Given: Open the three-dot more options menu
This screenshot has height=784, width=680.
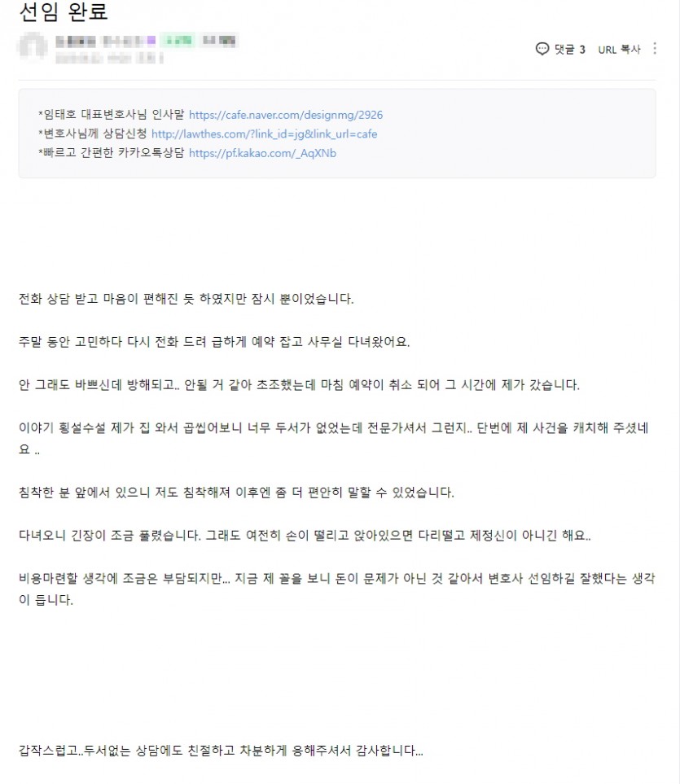Looking at the screenshot, I should pos(655,49).
